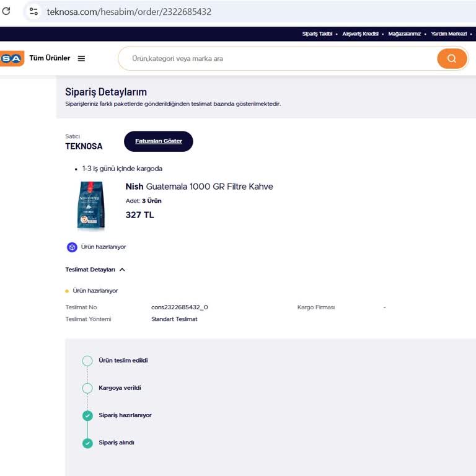476x476 pixels.
Task: Select the Ürün teslim edildi step circle
Action: pyautogui.click(x=87, y=361)
